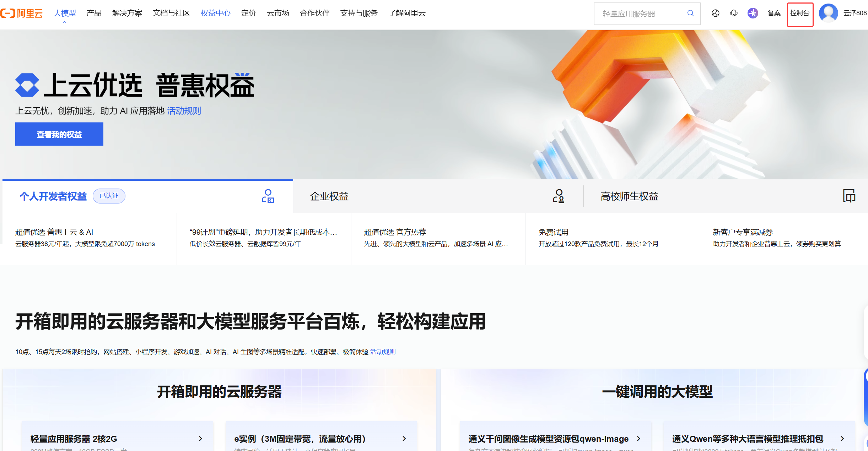
Task: Open the 产品 menu
Action: [93, 13]
